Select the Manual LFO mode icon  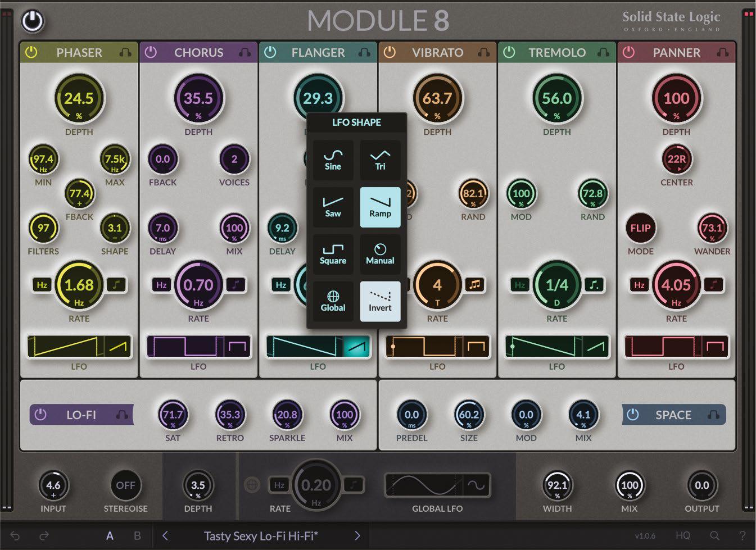[x=380, y=254]
